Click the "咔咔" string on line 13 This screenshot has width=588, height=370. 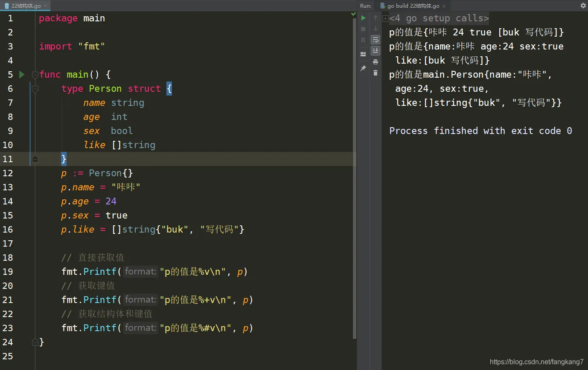(126, 187)
